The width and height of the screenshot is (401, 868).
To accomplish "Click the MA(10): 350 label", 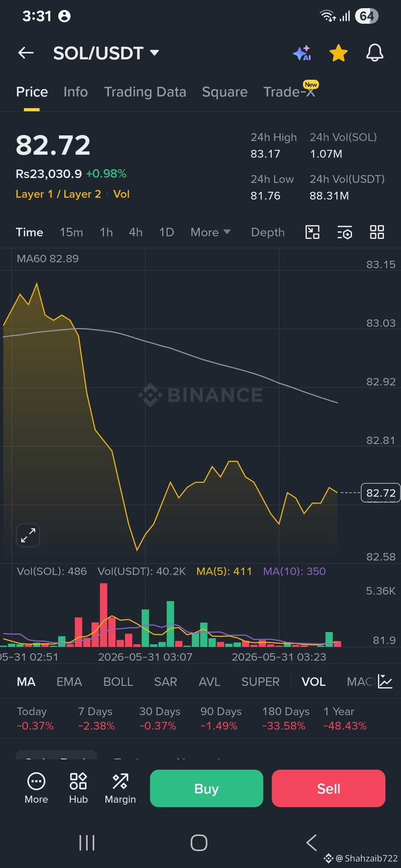I will tap(294, 571).
